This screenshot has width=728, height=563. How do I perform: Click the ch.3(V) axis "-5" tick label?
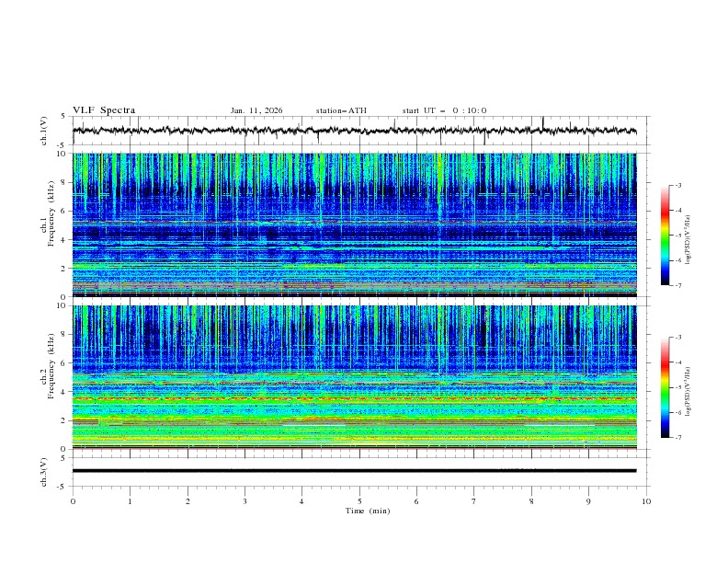(x=63, y=487)
